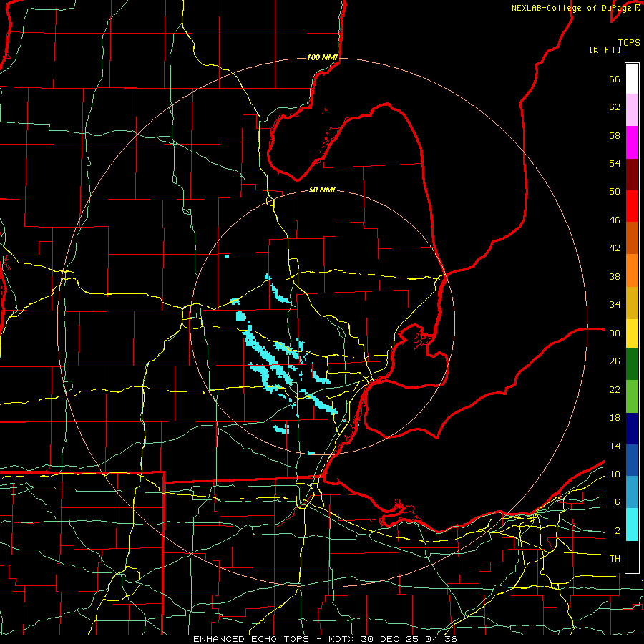The width and height of the screenshot is (644, 644).
Task: Click the black TH threshold swatch
Action: (632, 557)
